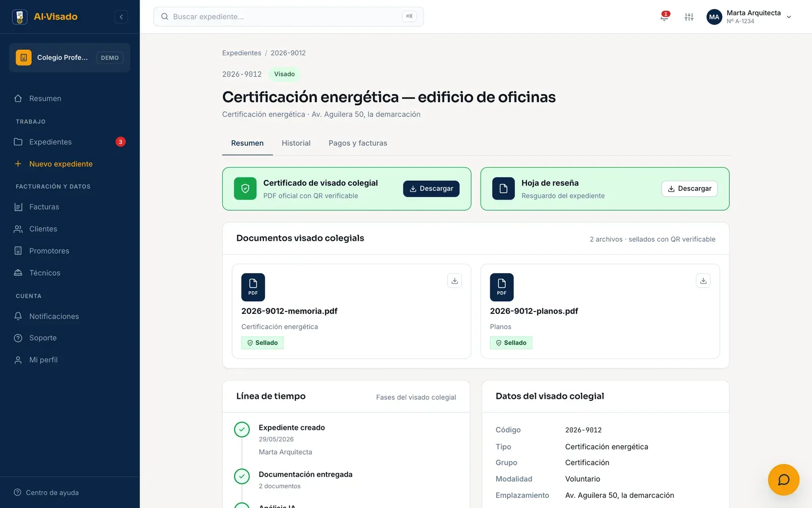Open the Técnicos section
Image resolution: width=812 pixels, height=508 pixels.
(x=70, y=273)
